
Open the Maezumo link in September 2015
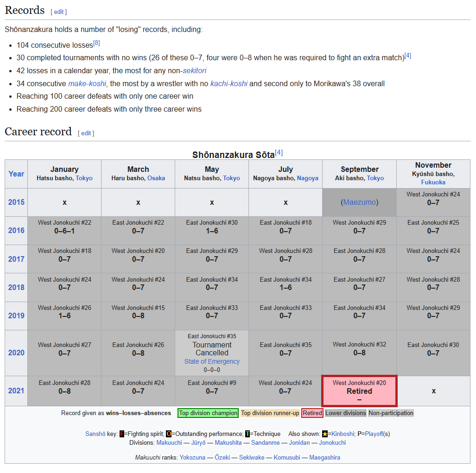point(359,202)
